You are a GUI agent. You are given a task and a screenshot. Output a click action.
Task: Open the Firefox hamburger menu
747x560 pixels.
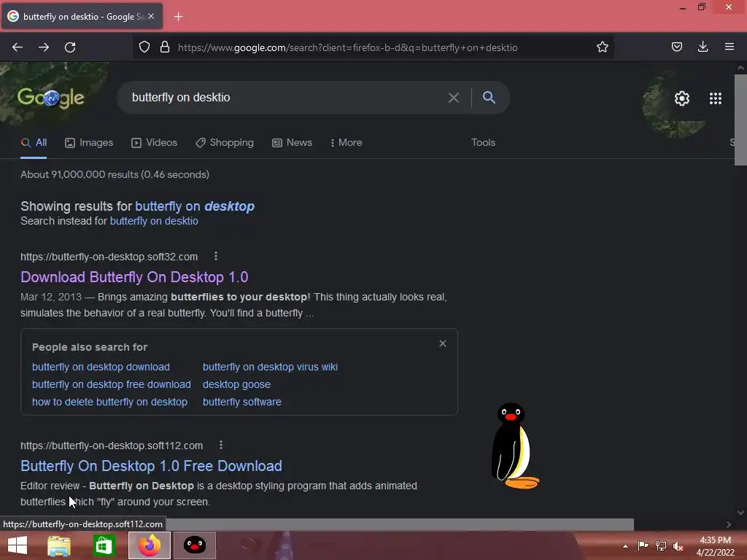click(729, 47)
